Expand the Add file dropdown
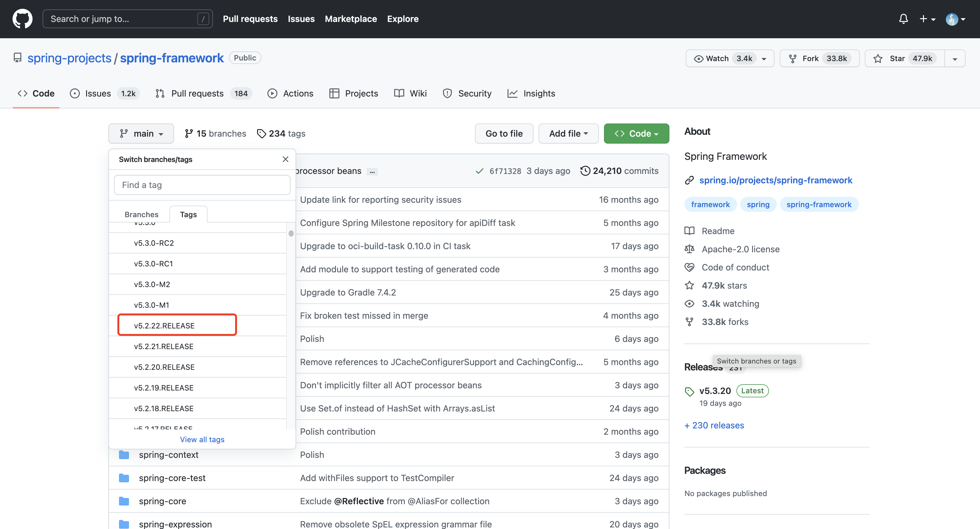 click(568, 133)
